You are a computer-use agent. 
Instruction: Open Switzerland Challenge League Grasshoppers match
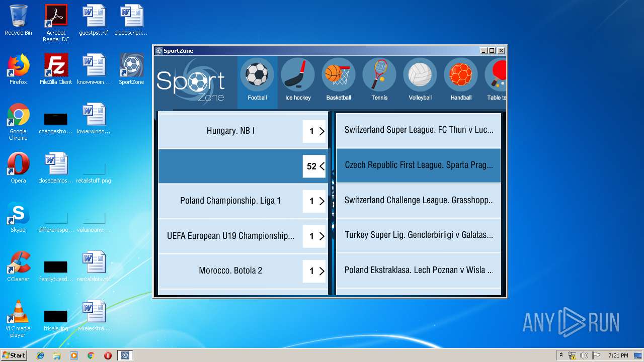pyautogui.click(x=419, y=200)
